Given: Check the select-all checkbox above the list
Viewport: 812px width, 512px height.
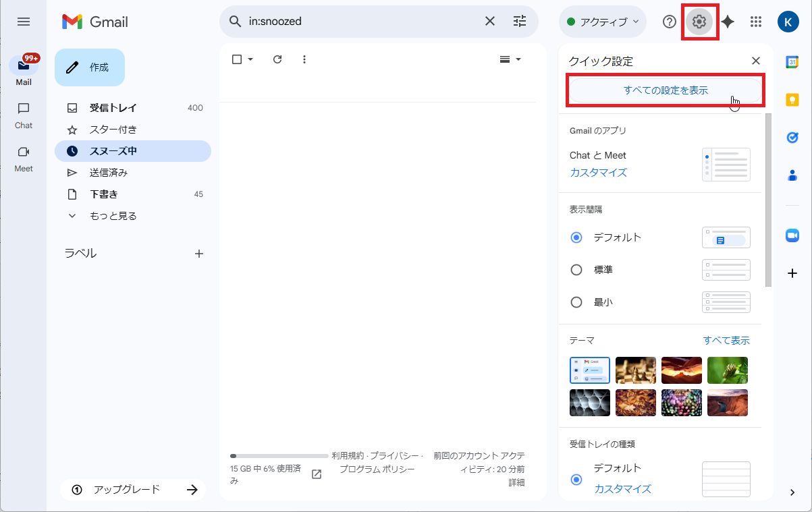Looking at the screenshot, I should tap(237, 59).
